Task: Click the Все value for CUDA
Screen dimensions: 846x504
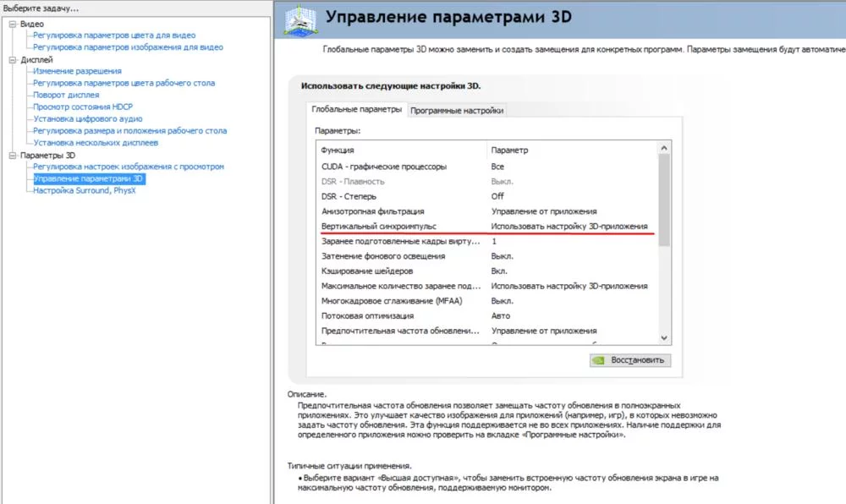Action: [497, 167]
